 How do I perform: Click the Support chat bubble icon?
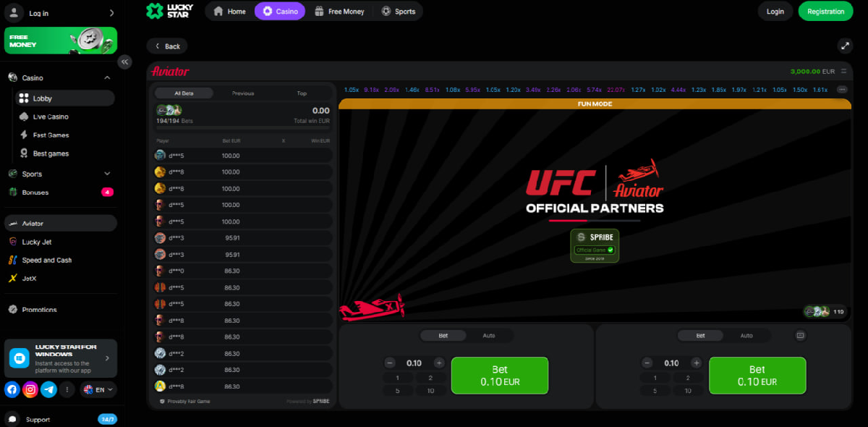pos(12,419)
